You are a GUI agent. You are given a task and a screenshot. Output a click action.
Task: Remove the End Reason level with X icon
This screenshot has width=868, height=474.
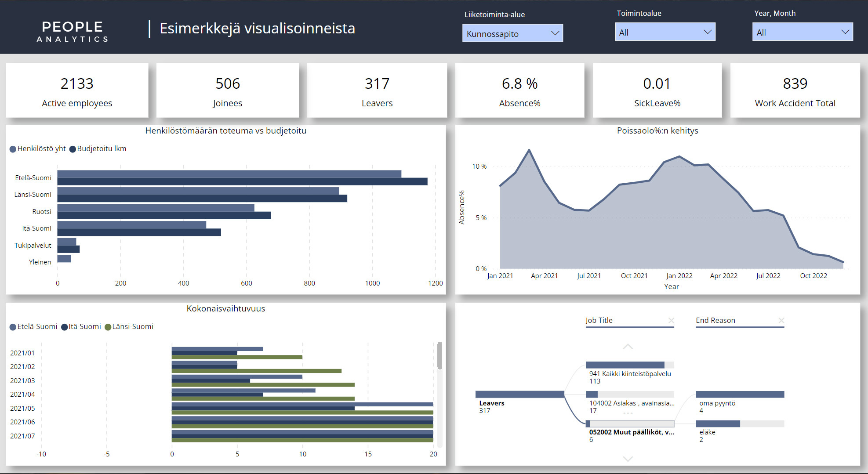click(x=781, y=320)
